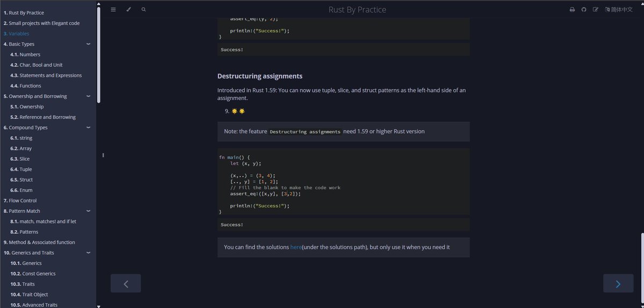This screenshot has height=308, width=644.
Task: Click the 'Destructuring assignments' inline code text
Action: 305,132
